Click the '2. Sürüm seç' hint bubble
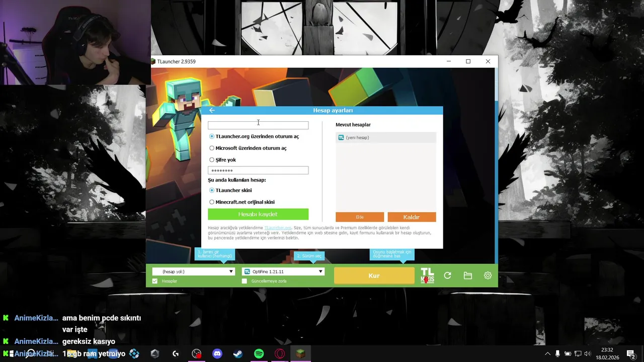 (x=309, y=256)
